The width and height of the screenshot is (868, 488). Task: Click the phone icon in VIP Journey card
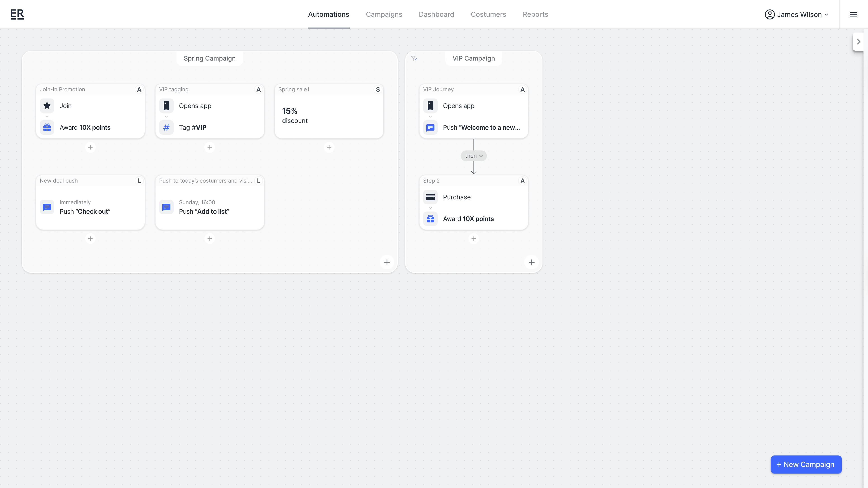click(x=430, y=106)
